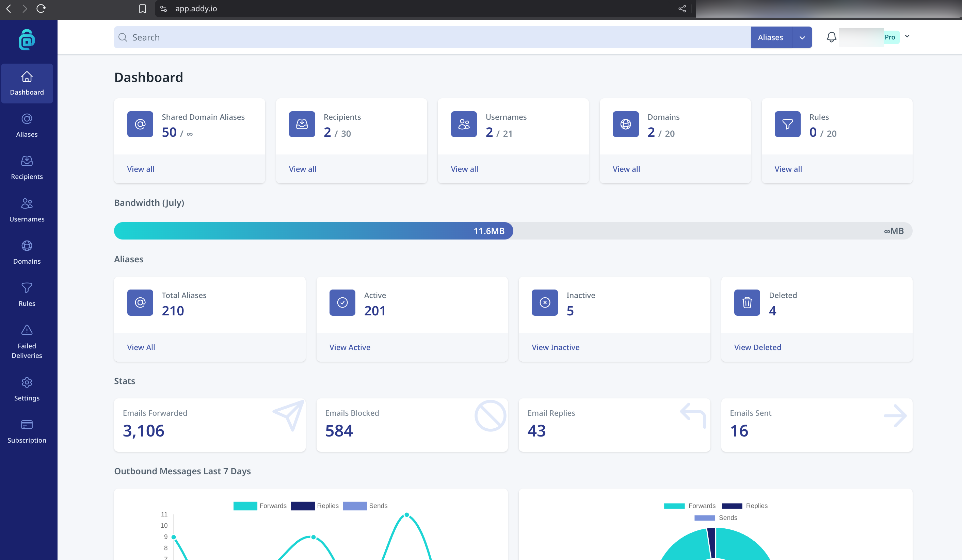View all under the Domains card

626,169
